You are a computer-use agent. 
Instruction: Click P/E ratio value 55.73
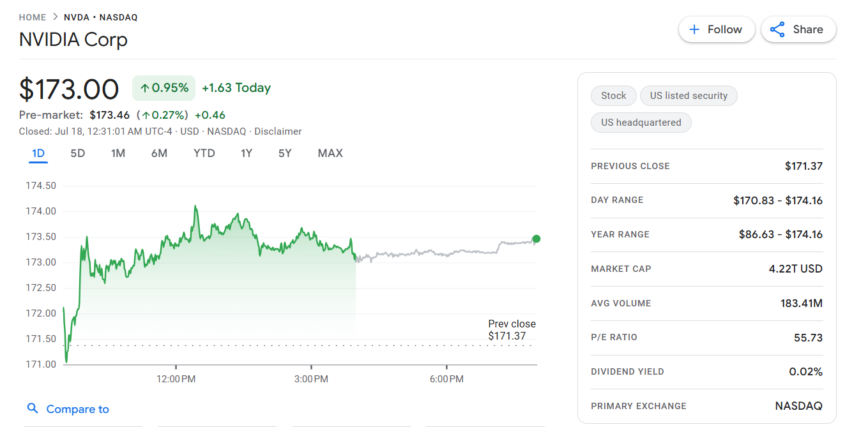[808, 337]
